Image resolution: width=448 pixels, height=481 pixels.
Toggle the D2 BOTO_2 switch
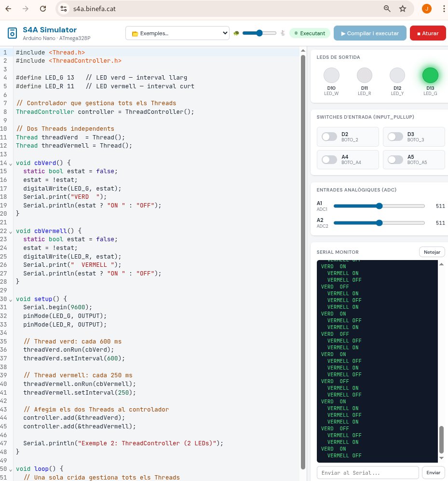click(x=329, y=137)
